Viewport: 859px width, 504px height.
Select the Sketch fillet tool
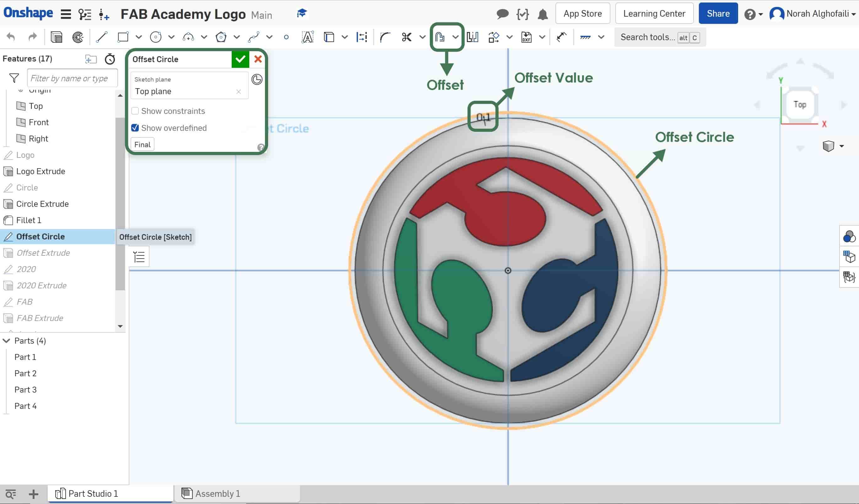tap(385, 37)
